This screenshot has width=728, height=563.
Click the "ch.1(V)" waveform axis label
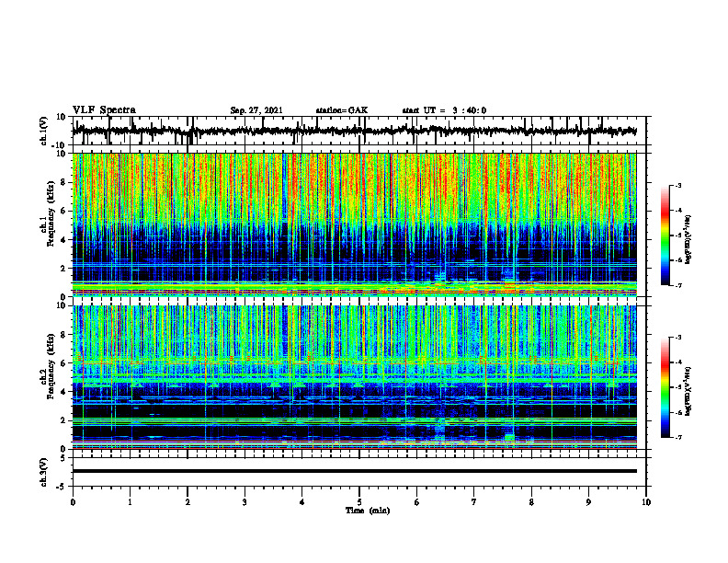click(x=44, y=131)
